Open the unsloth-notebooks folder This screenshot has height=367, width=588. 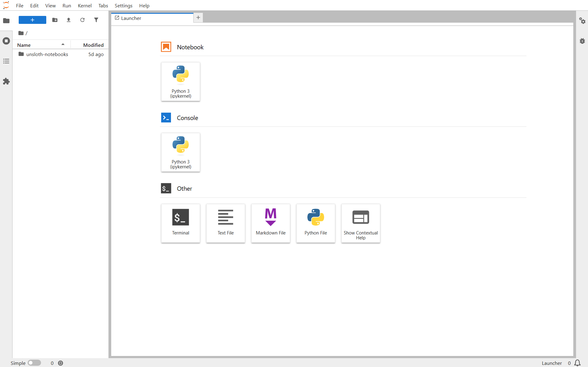click(x=47, y=54)
